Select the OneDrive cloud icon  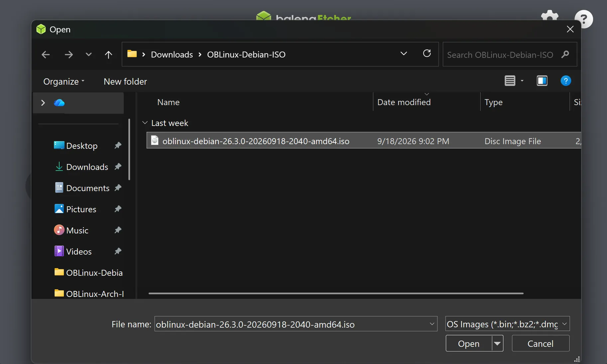click(x=59, y=103)
